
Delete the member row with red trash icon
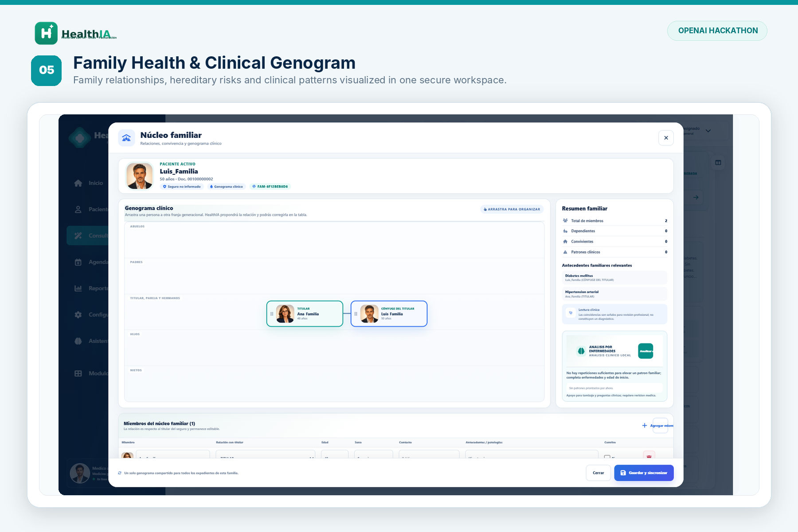[649, 455]
